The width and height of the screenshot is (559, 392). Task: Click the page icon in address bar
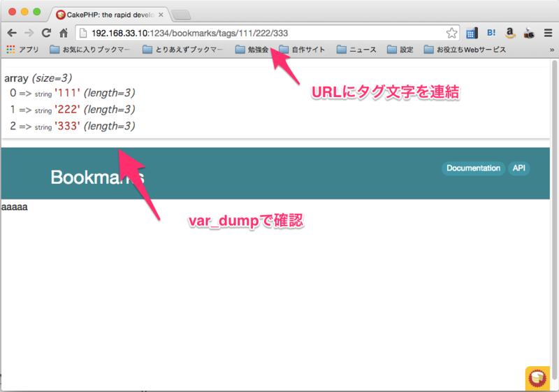coord(83,33)
